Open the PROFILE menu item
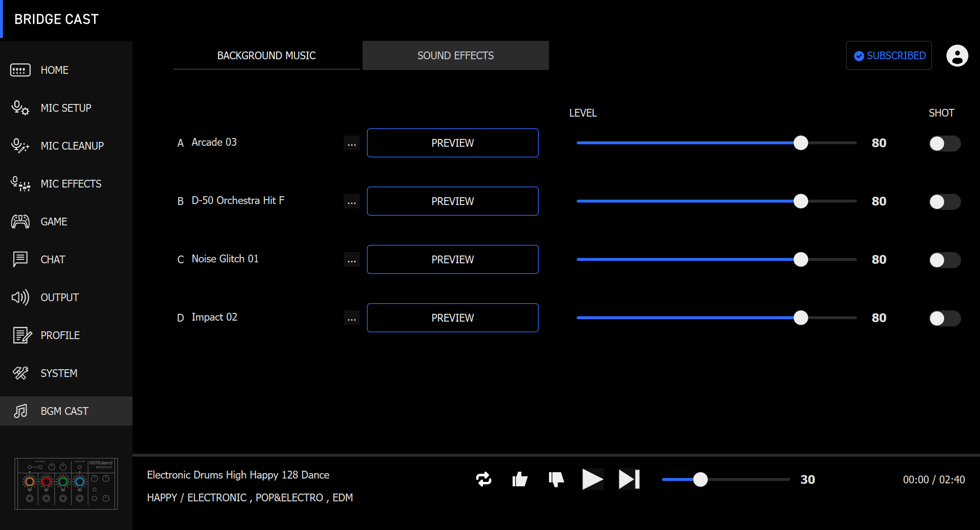 coord(66,335)
